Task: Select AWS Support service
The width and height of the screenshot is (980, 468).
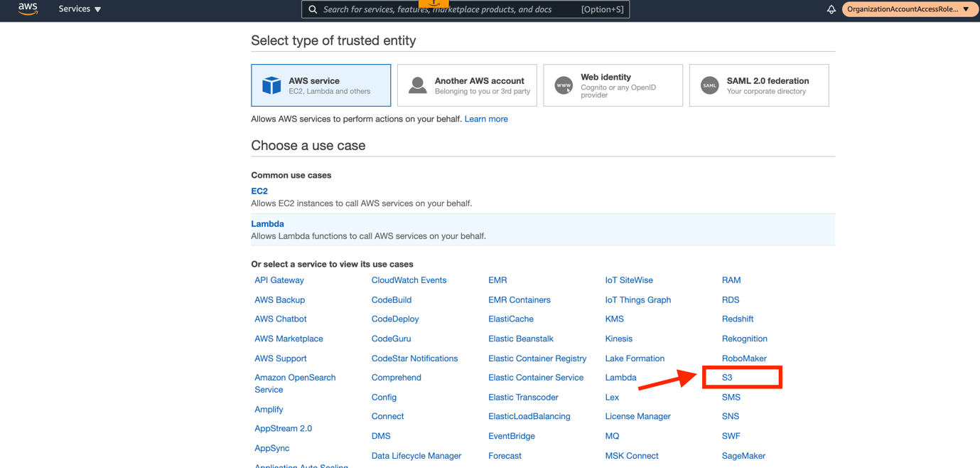Action: (x=281, y=358)
